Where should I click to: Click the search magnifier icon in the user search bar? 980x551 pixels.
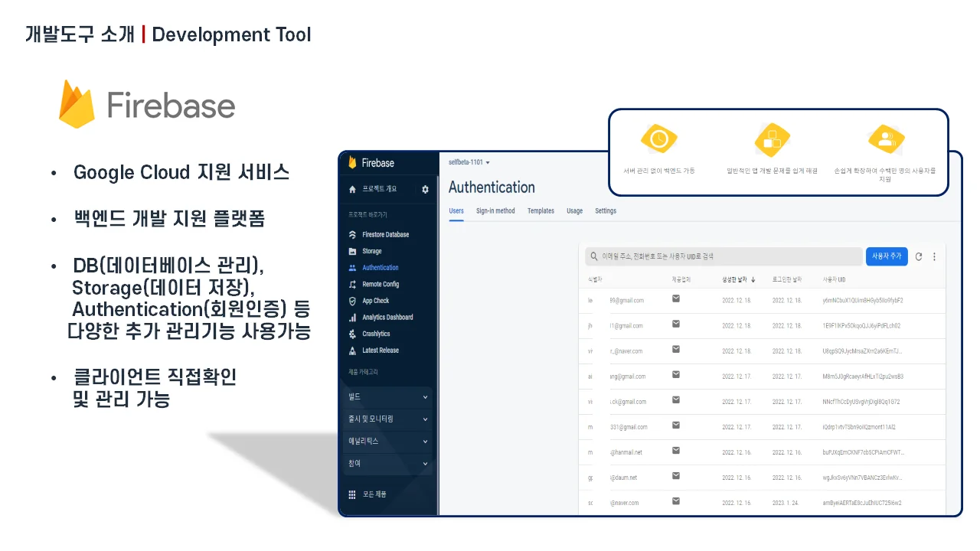coord(593,256)
